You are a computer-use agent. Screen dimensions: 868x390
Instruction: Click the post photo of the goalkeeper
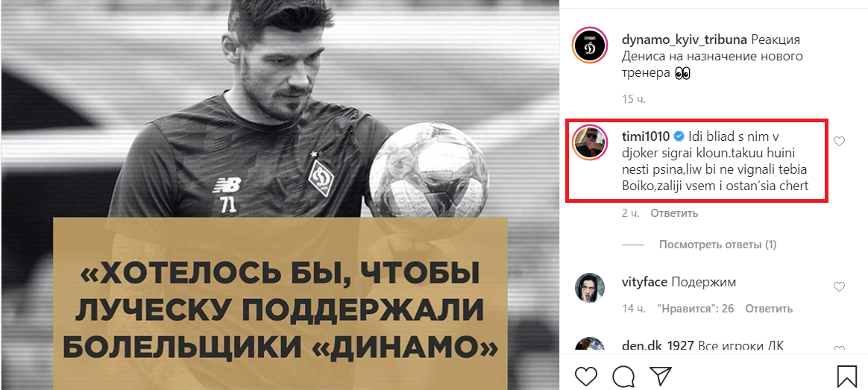pyautogui.click(x=280, y=195)
